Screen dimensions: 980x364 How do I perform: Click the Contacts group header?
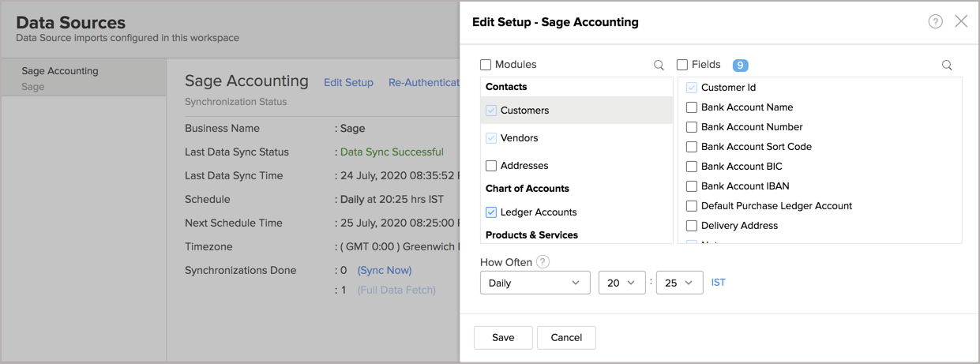506,87
